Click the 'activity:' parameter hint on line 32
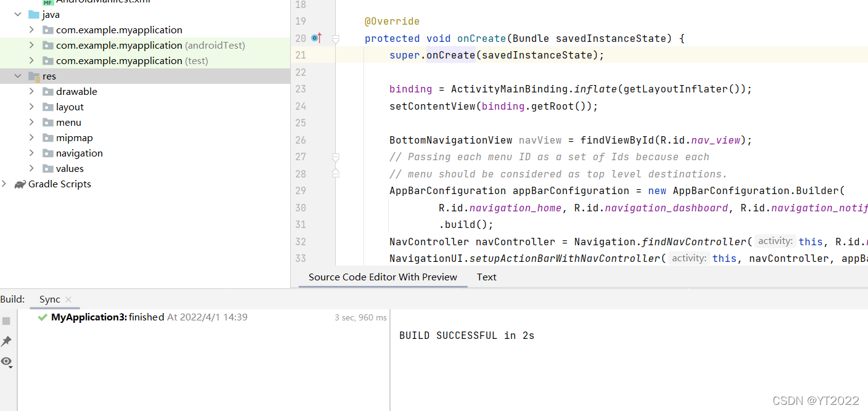This screenshot has height=411, width=868. (775, 242)
